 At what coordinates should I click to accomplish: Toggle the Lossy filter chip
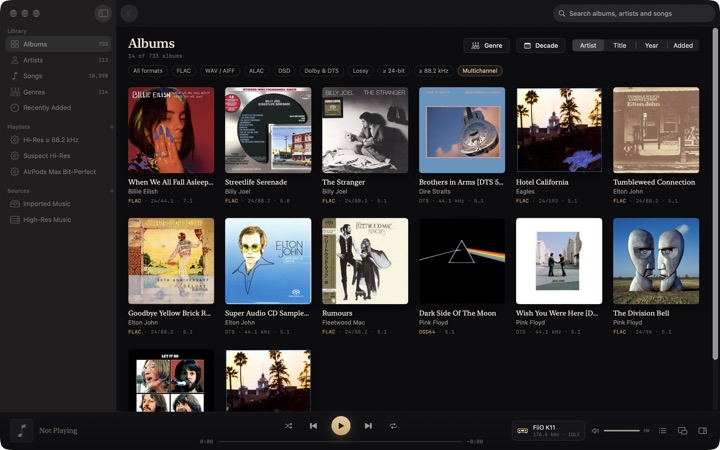click(x=360, y=71)
